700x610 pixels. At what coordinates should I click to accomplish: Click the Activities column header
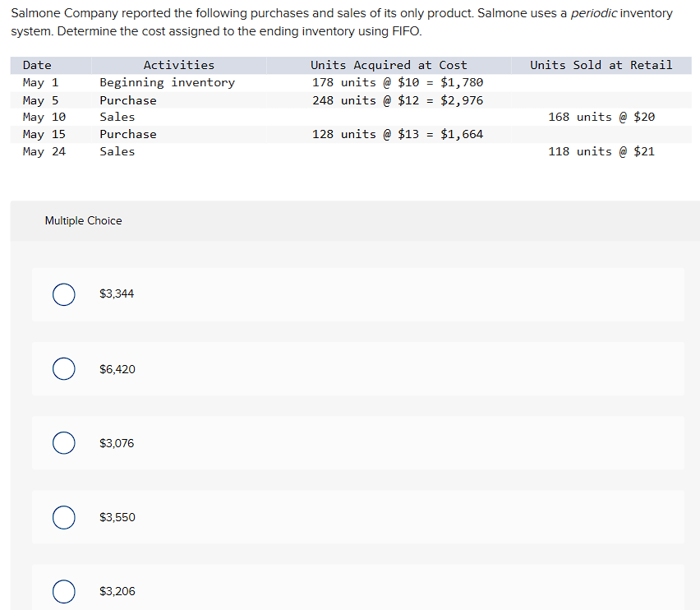178,65
